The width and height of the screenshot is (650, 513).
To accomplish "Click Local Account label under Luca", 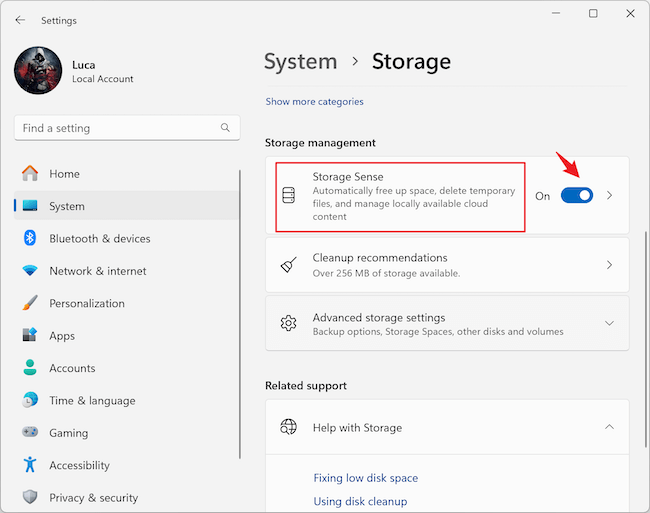I will pos(103,79).
